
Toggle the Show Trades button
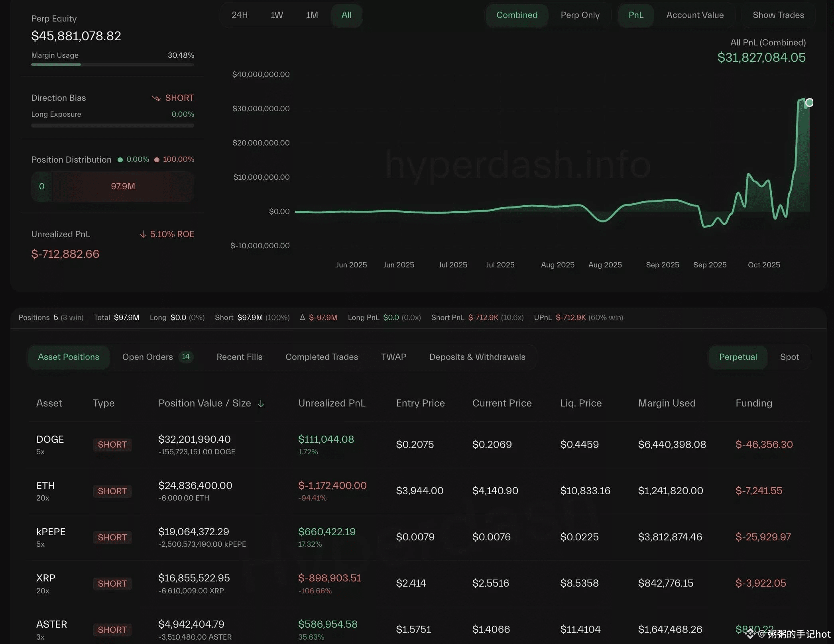coord(778,15)
